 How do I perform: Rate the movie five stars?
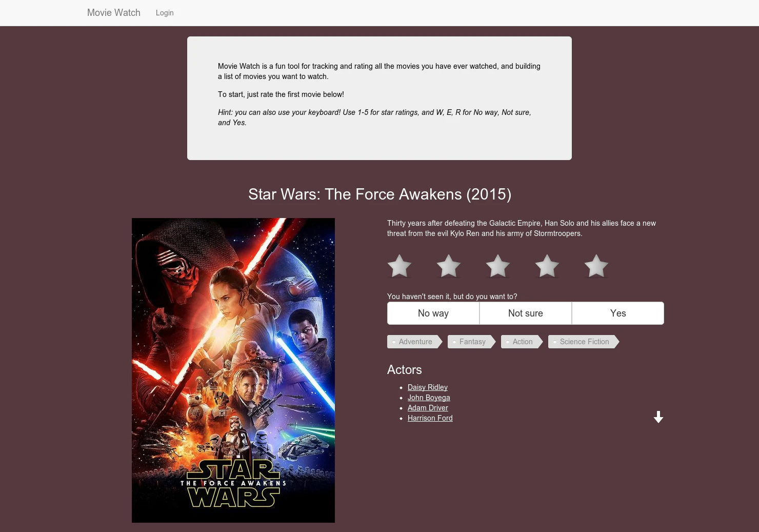596,266
